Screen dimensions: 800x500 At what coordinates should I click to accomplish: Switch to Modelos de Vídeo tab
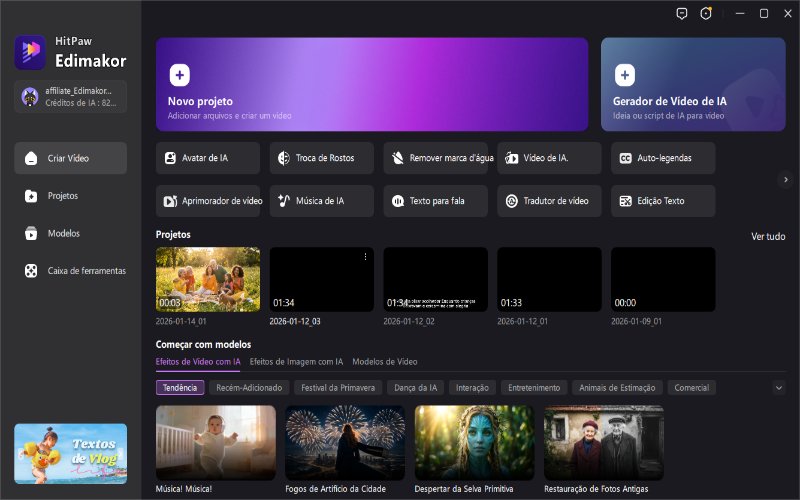tap(385, 361)
